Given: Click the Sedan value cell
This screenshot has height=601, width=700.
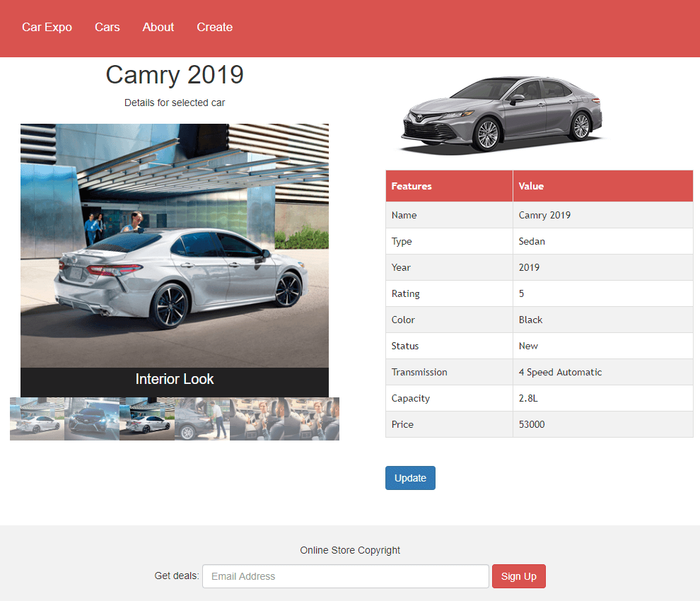Looking at the screenshot, I should (x=602, y=242).
